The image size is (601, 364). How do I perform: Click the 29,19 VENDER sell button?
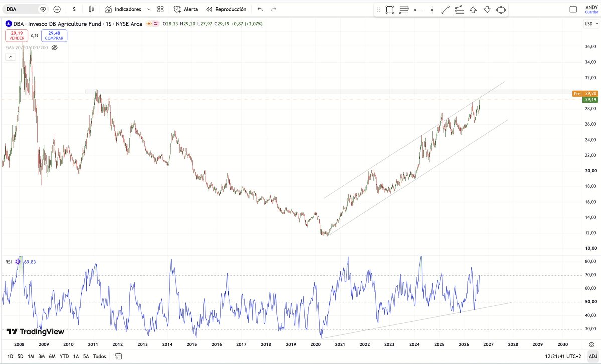pyautogui.click(x=17, y=35)
